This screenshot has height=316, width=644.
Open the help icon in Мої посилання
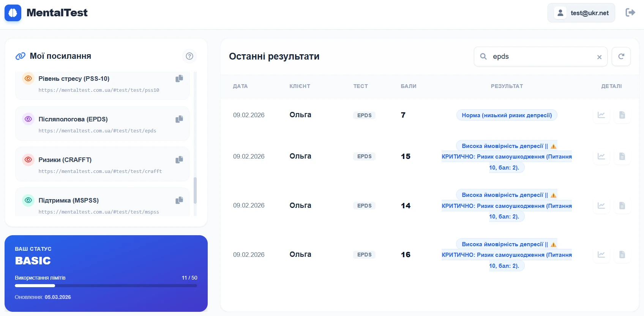tap(189, 56)
